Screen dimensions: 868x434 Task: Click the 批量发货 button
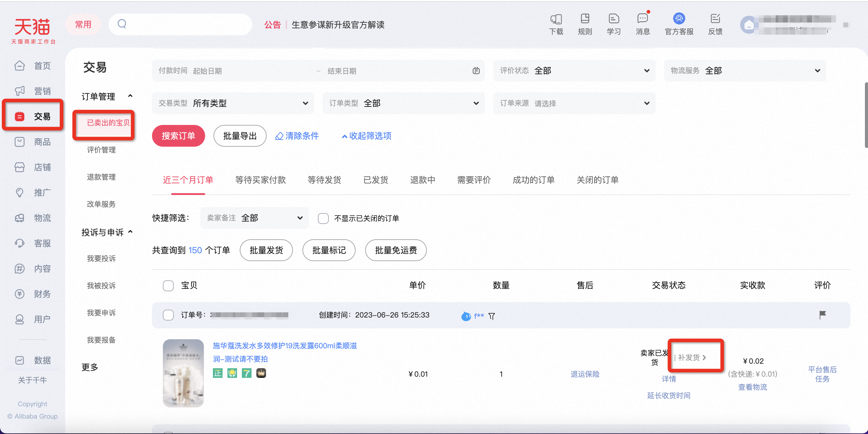266,250
